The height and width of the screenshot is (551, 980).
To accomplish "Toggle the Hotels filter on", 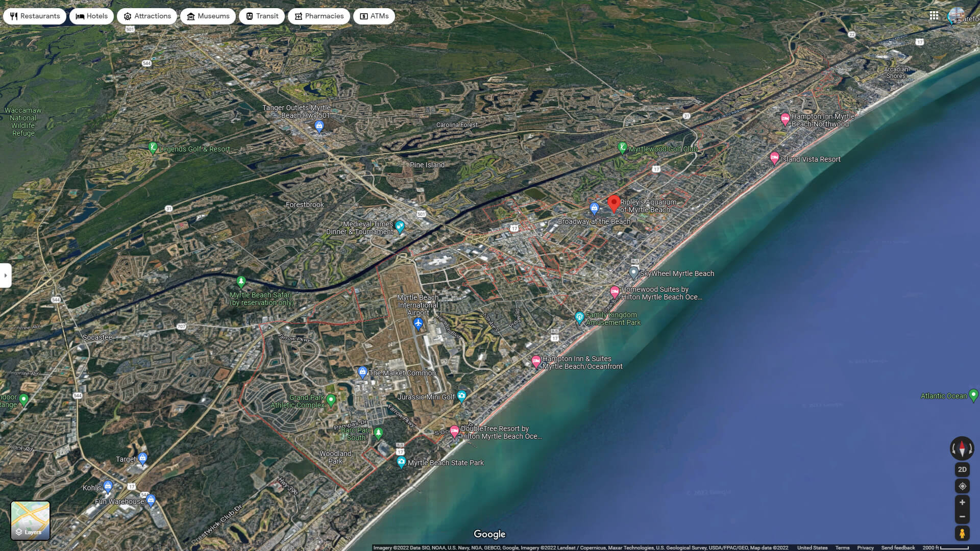I will tap(79, 16).
